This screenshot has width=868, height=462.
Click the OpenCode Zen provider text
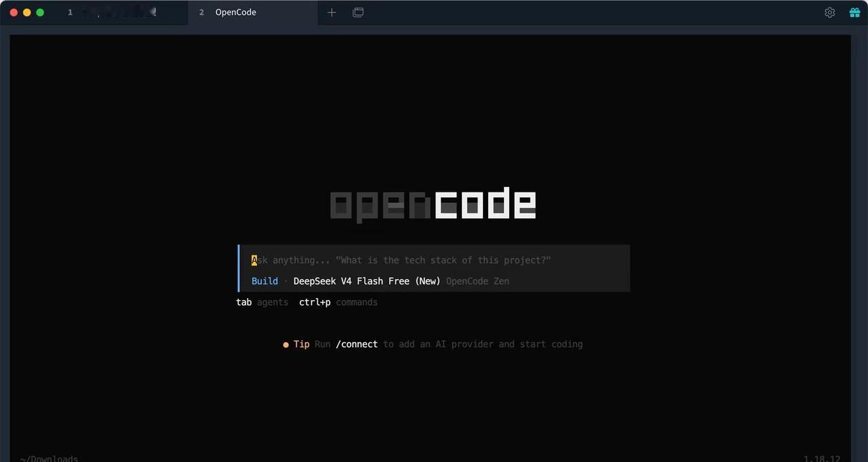point(477,281)
